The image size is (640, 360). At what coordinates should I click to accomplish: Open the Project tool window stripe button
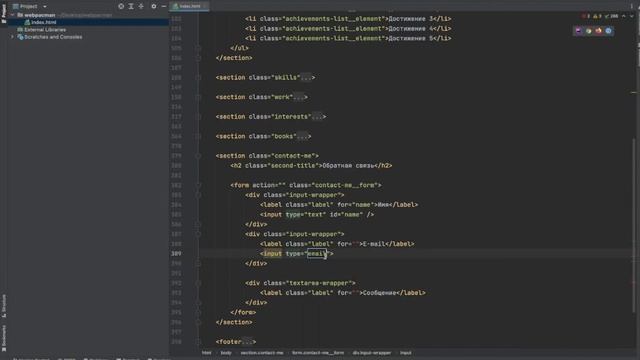[4, 13]
